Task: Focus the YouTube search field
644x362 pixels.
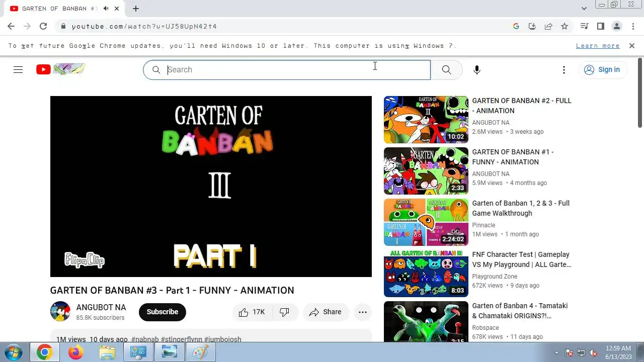Action: (x=287, y=70)
